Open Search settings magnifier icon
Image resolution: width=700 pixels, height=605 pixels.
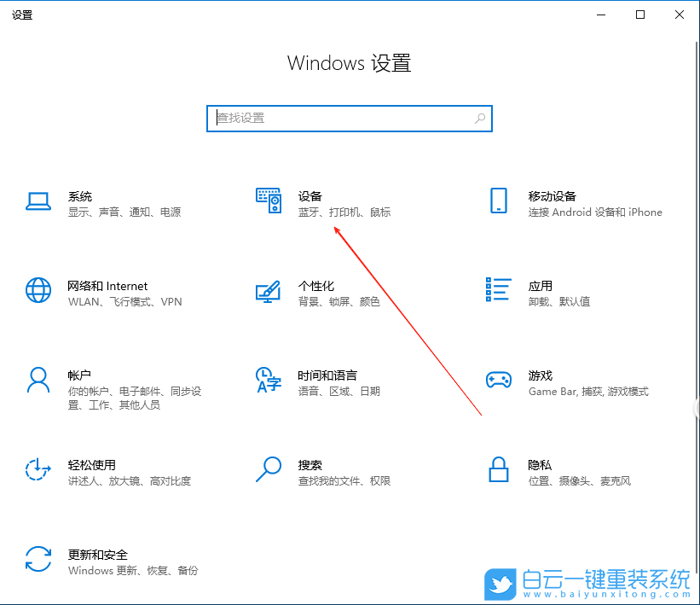click(269, 470)
